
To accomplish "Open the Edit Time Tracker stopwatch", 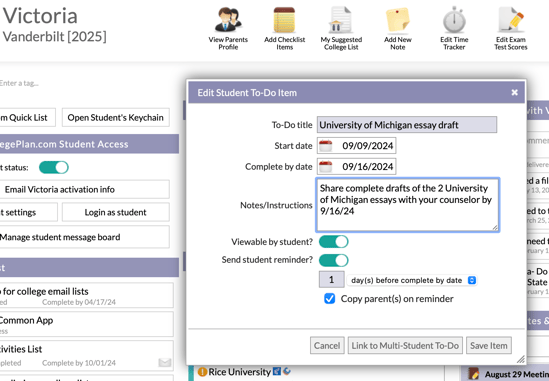I will point(454,20).
